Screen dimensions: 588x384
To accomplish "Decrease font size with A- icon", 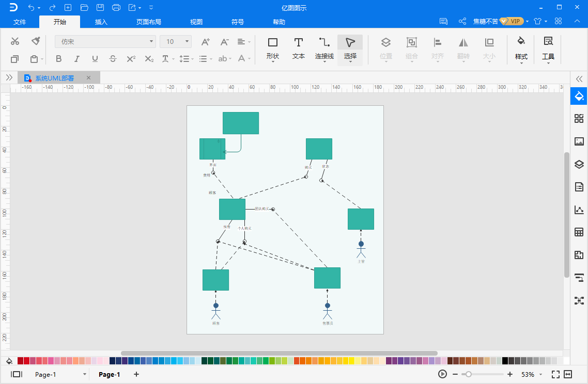I will 224,42.
